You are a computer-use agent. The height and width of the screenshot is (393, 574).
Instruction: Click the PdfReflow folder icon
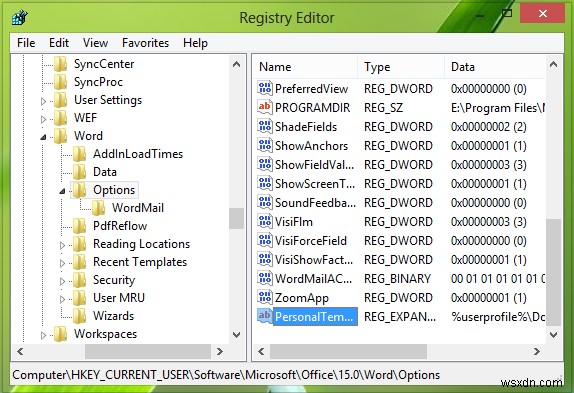click(79, 226)
